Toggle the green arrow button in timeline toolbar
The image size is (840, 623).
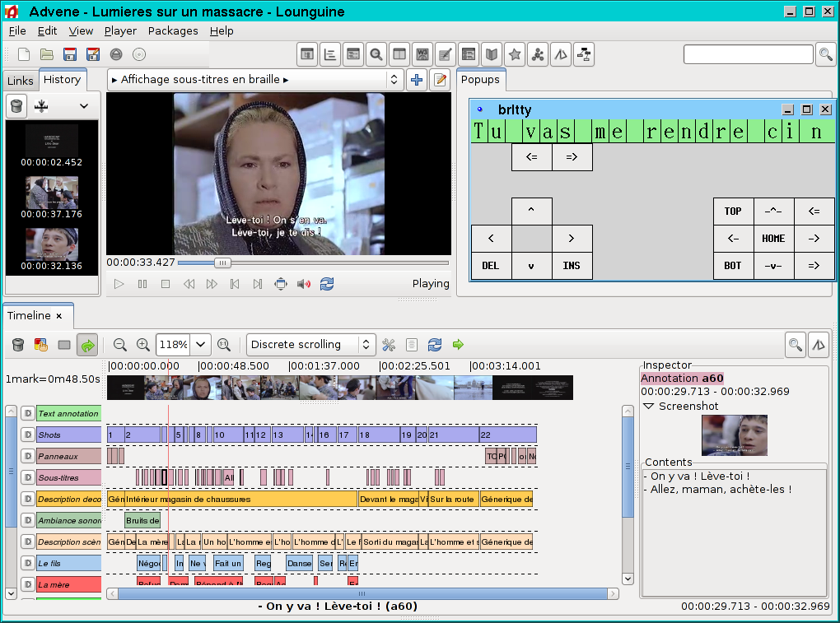click(x=86, y=345)
